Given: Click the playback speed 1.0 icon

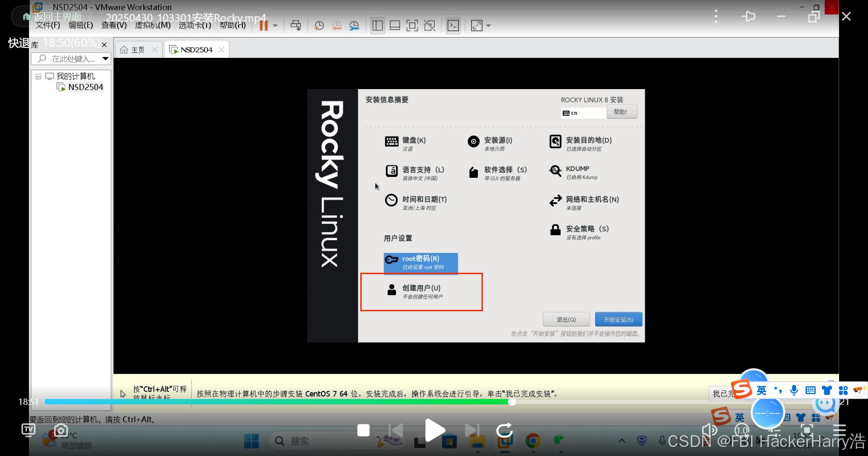Looking at the screenshot, I should 741,430.
